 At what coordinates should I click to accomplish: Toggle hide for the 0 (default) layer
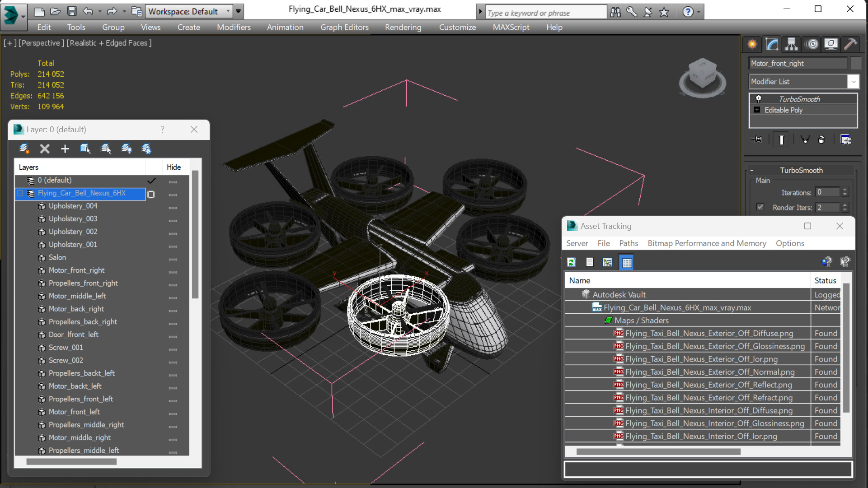(173, 182)
